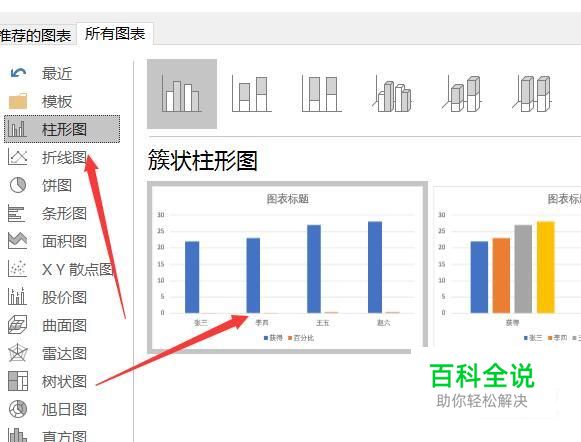Choose the X Y 散点图 label
Image resolution: width=581 pixels, height=442 pixels.
(77, 269)
